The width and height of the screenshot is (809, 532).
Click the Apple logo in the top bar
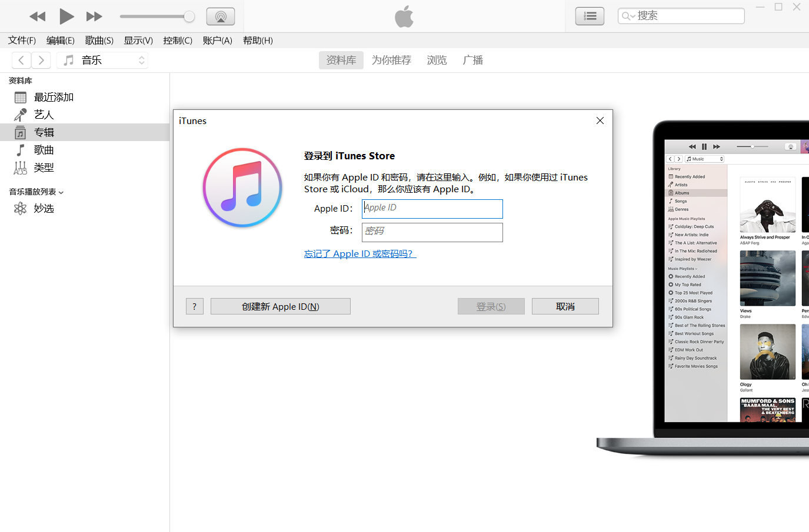click(404, 16)
